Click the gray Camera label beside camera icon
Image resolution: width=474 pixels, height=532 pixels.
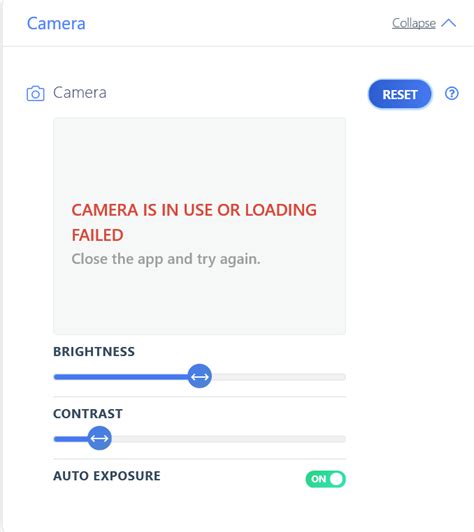pos(80,93)
